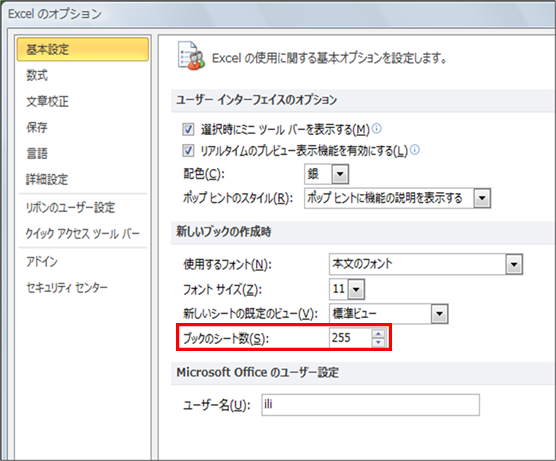
Task: Open the 配色 color scheme dropdown
Action: [x=340, y=174]
